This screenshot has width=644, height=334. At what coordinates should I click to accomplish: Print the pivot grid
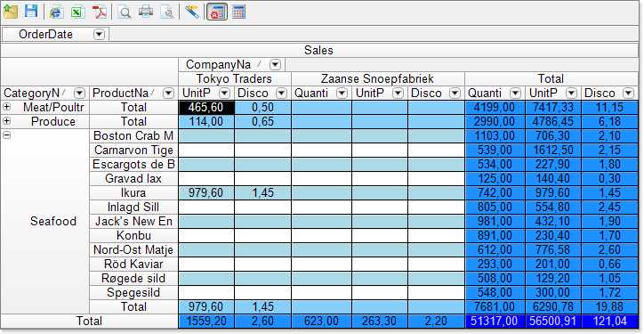[145, 12]
